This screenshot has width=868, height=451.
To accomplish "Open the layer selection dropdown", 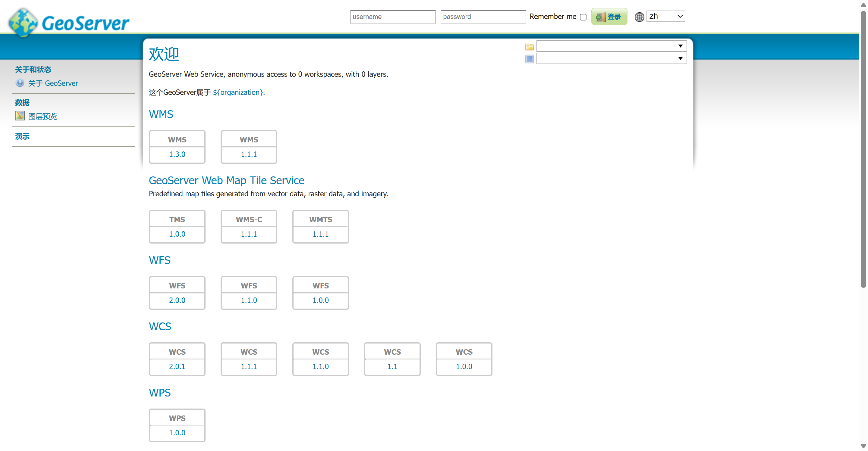I will coord(611,59).
